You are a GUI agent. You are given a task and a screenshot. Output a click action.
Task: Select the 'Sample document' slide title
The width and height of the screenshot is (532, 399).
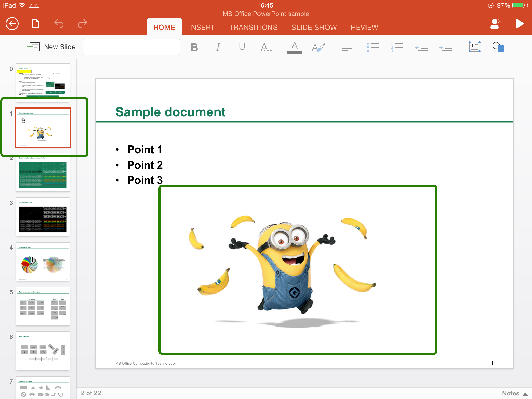170,112
